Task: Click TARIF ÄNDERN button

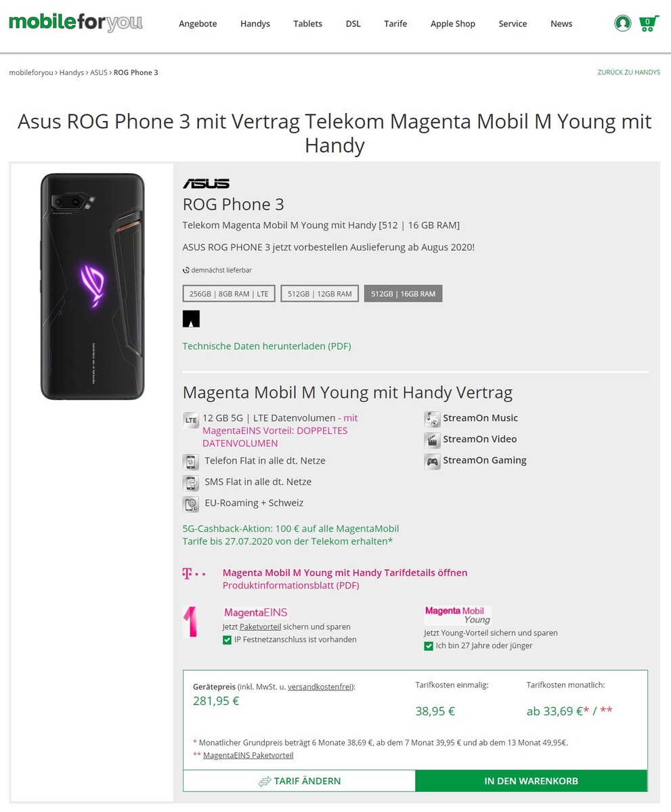Action: tap(299, 781)
